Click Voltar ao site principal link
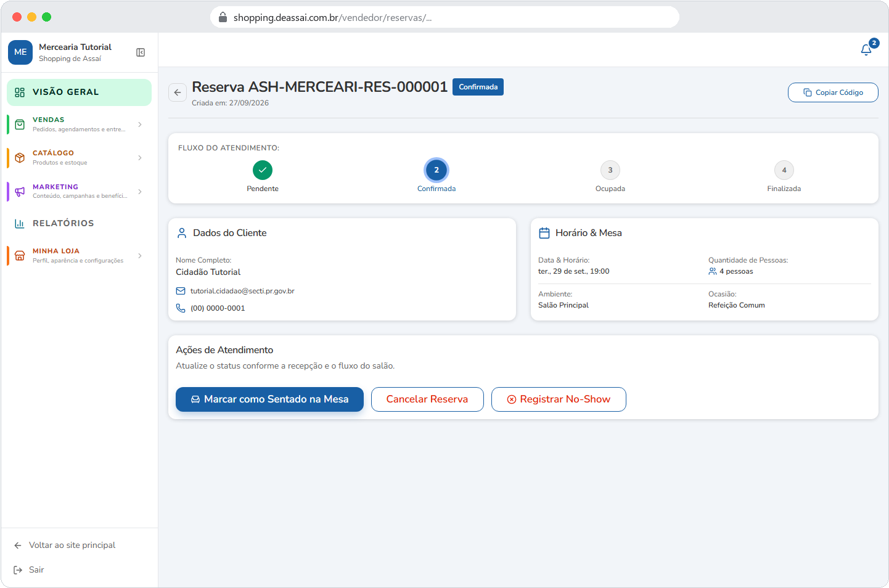This screenshot has width=889, height=588. coord(72,545)
